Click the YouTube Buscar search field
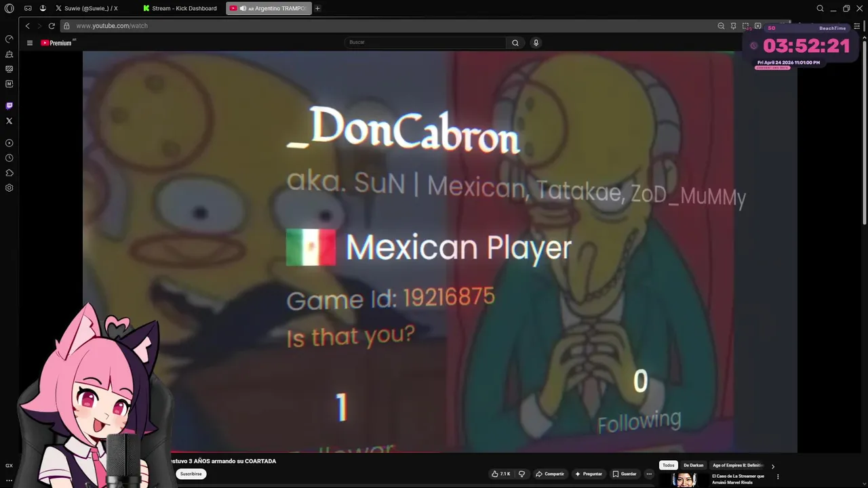The width and height of the screenshot is (868, 488). click(x=427, y=42)
